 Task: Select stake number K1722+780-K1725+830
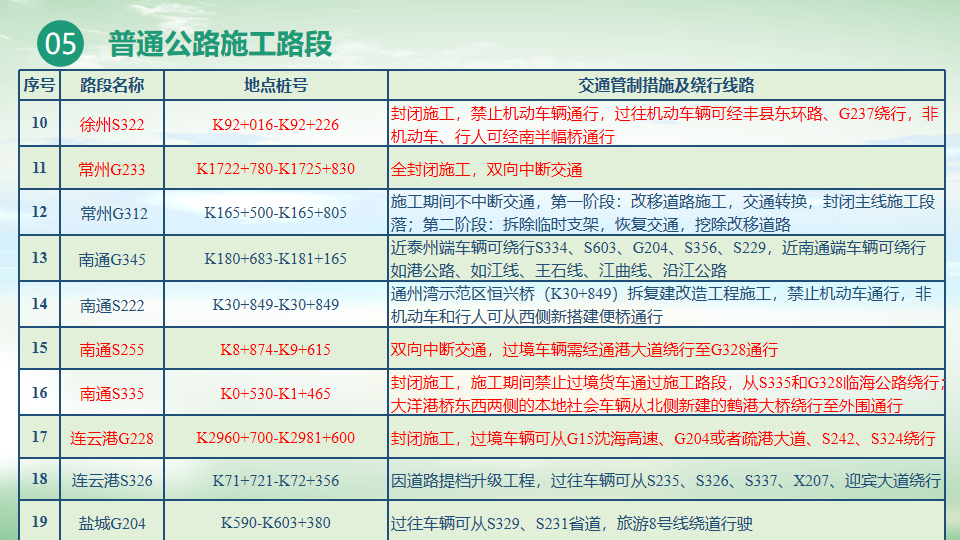pos(276,169)
